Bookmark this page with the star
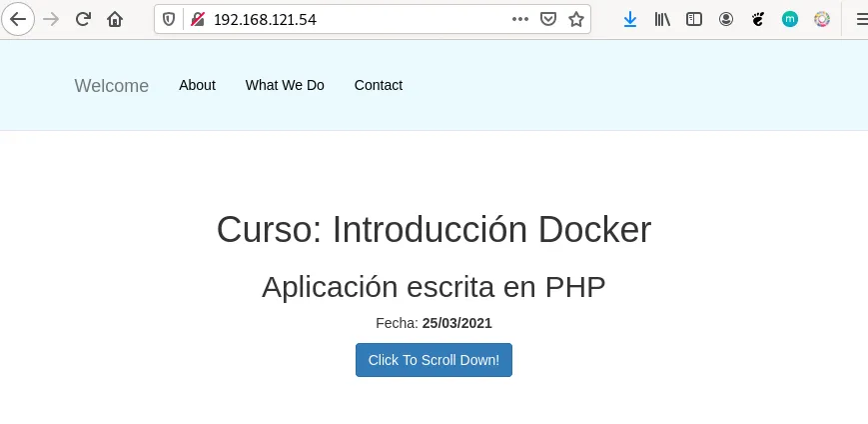Viewport: 868px width, 424px height. 575,19
